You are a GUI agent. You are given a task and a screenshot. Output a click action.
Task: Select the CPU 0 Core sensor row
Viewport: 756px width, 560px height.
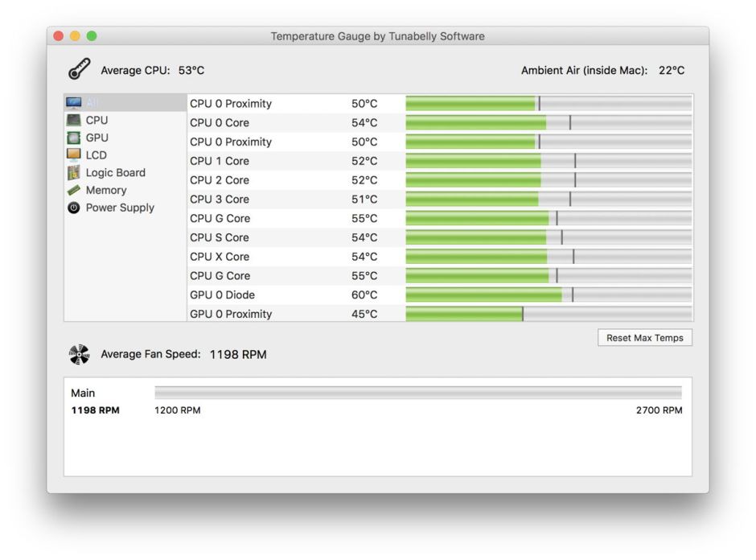point(225,122)
